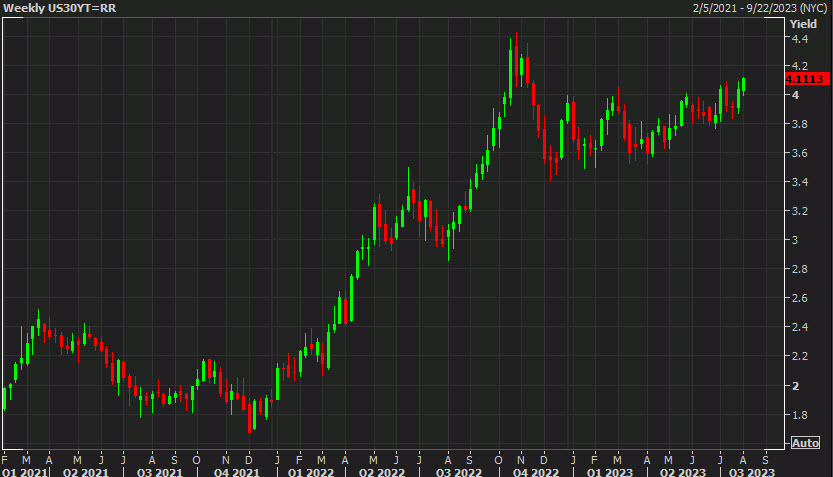Click the Q1 2023 quarter label
The width and height of the screenshot is (833, 477).
coord(610,472)
